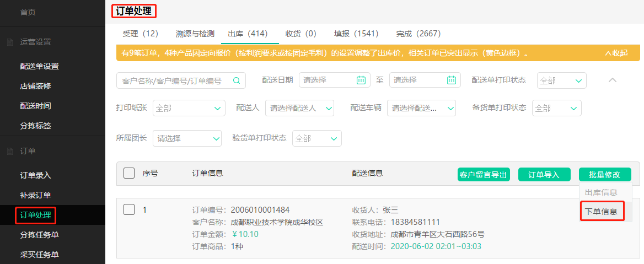This screenshot has height=264, width=644.
Task: Collapse the yellow notice via 收起
Action: tap(616, 53)
